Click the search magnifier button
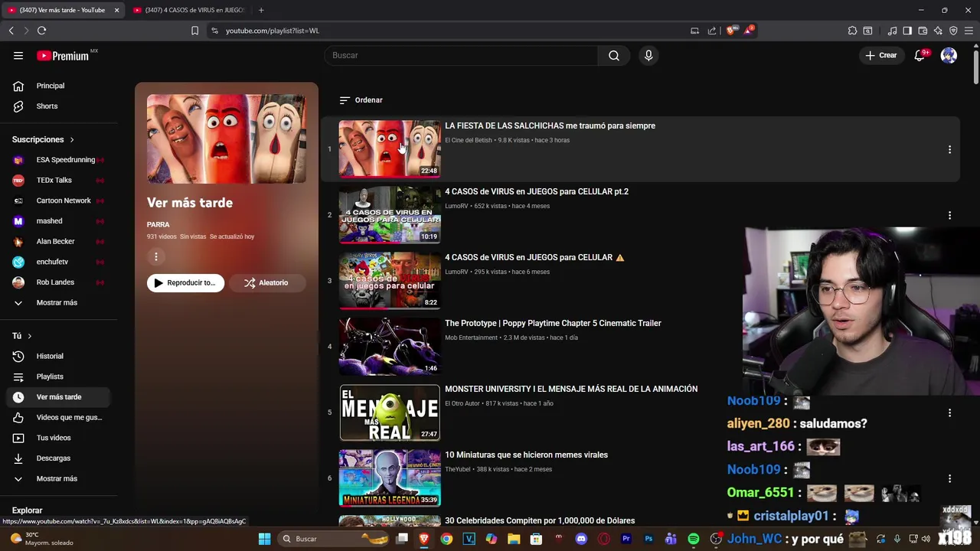The width and height of the screenshot is (980, 551). (x=614, y=55)
